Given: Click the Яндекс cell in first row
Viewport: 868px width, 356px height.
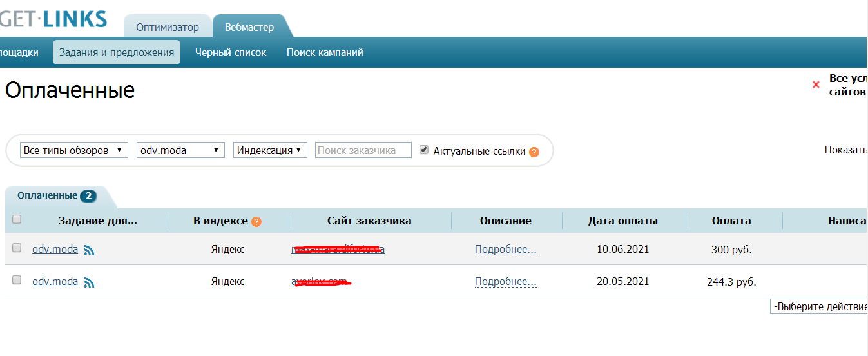Looking at the screenshot, I should click(x=227, y=249).
